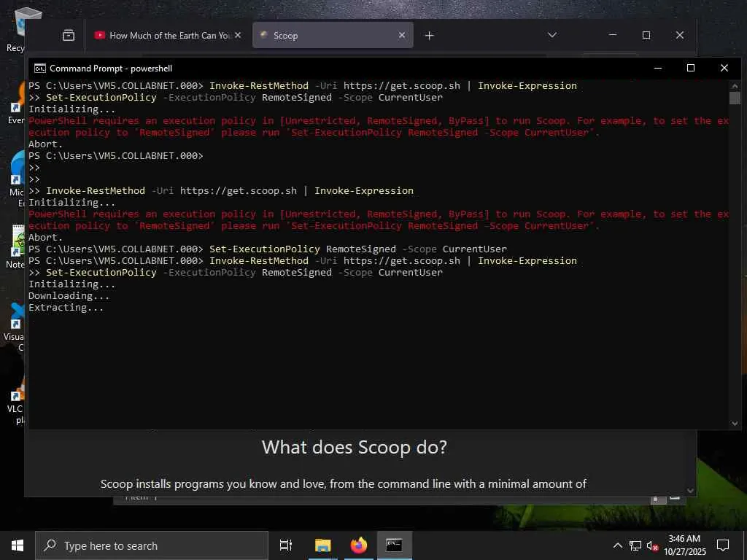The width and height of the screenshot is (747, 560).
Task: Click the muted volume tray icon
Action: 652,546
